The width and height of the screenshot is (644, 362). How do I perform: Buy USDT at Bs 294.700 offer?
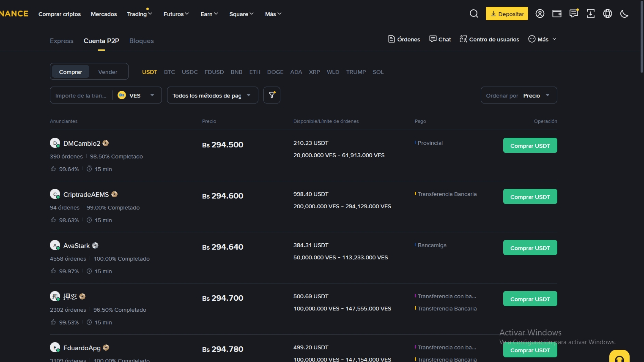click(530, 299)
